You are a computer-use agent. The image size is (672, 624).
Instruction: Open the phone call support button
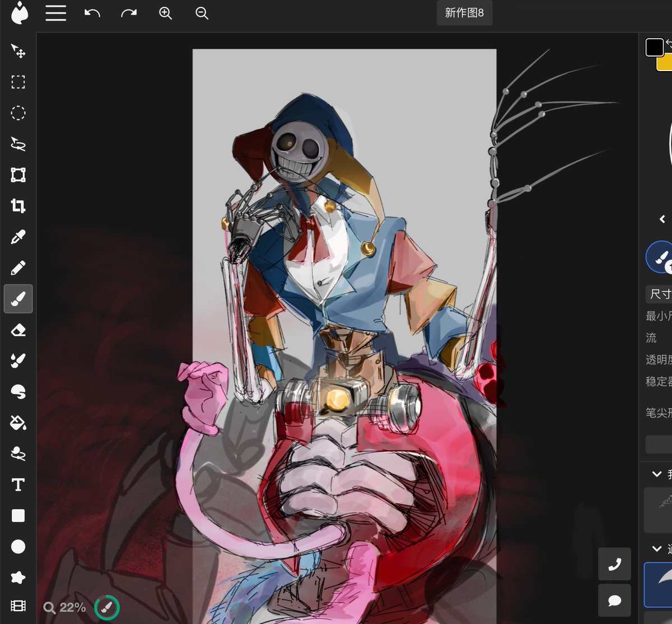click(614, 564)
